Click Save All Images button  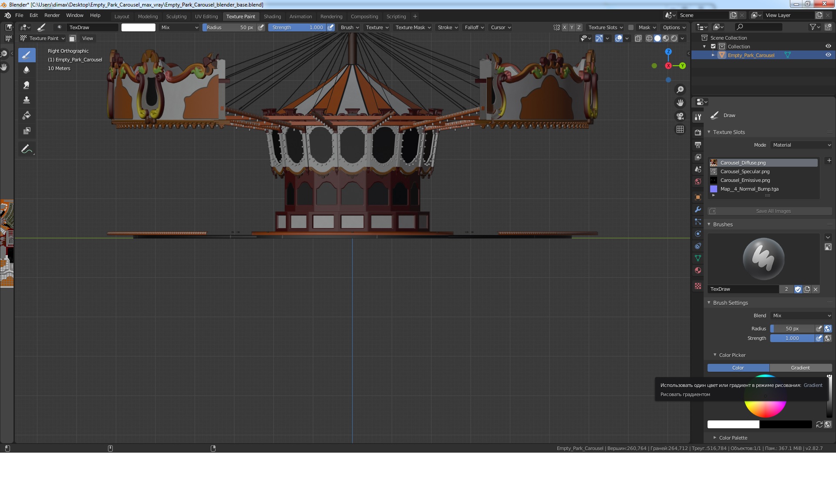(x=769, y=211)
